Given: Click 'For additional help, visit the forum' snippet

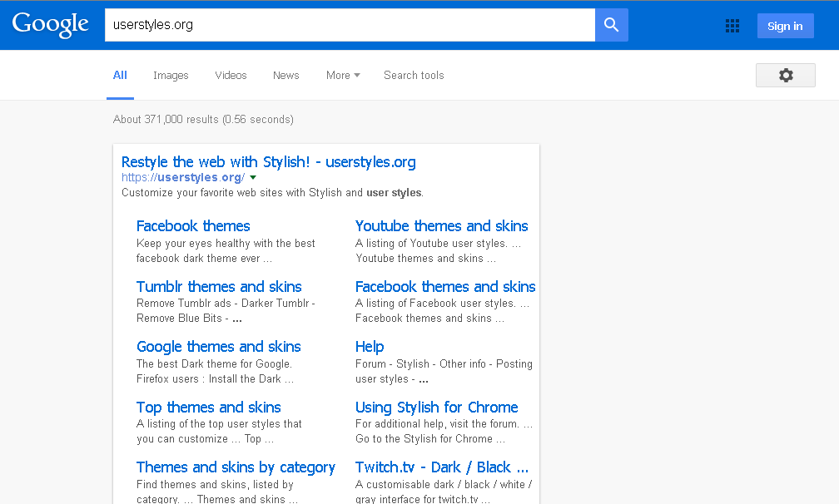Looking at the screenshot, I should pos(444,432).
